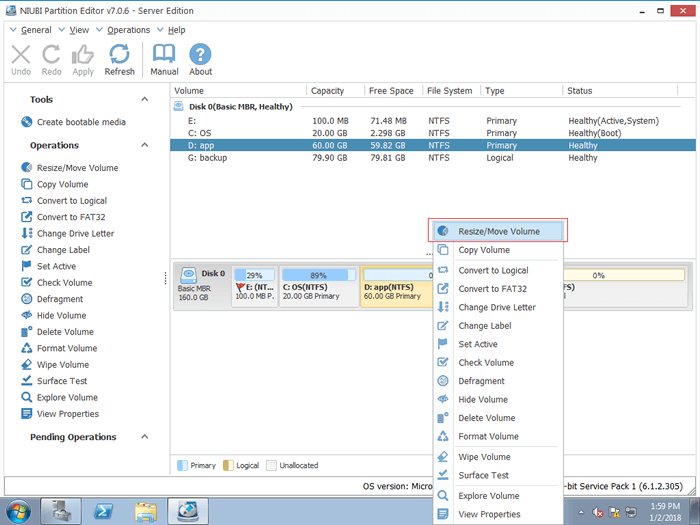Choose Resize/Move Volume from context menu
Viewport: 700px width, 525px height.
(498, 231)
